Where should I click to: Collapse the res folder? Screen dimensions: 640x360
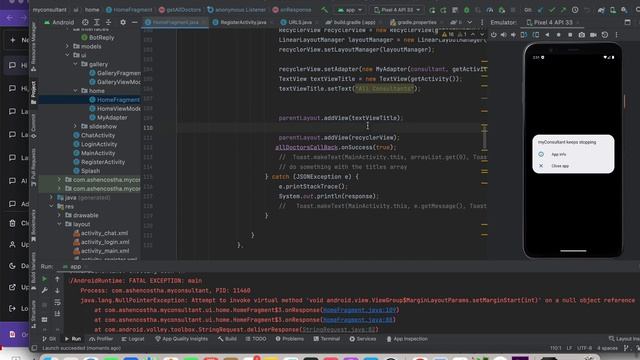click(x=51, y=206)
